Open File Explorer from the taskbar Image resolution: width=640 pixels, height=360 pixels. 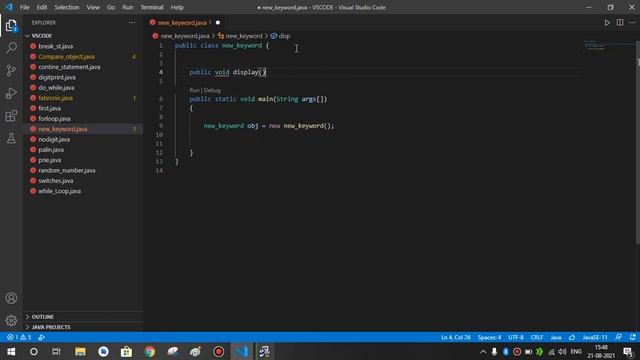[80, 351]
